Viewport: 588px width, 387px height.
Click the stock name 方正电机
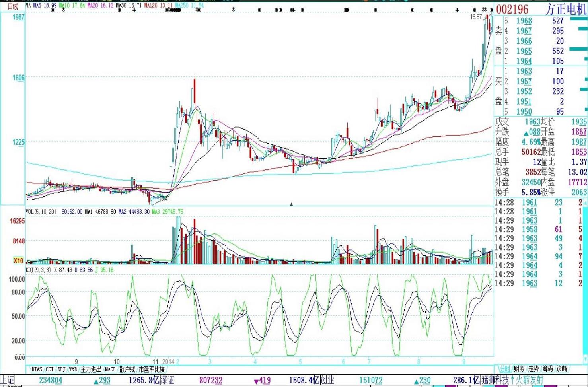(x=566, y=9)
